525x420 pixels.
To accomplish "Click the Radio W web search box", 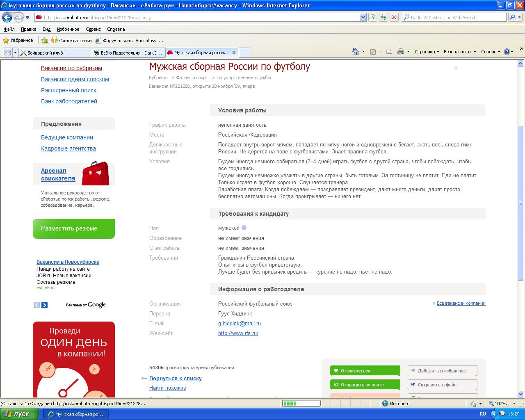I will (454, 18).
